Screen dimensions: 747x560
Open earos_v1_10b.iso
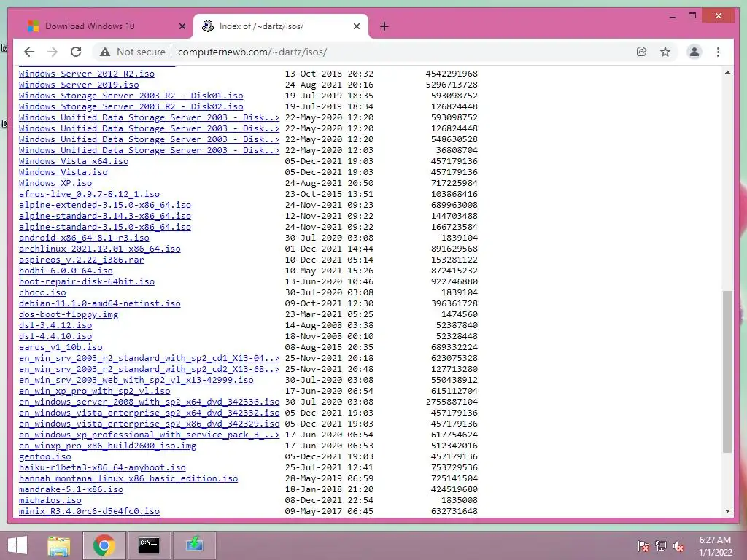61,348
